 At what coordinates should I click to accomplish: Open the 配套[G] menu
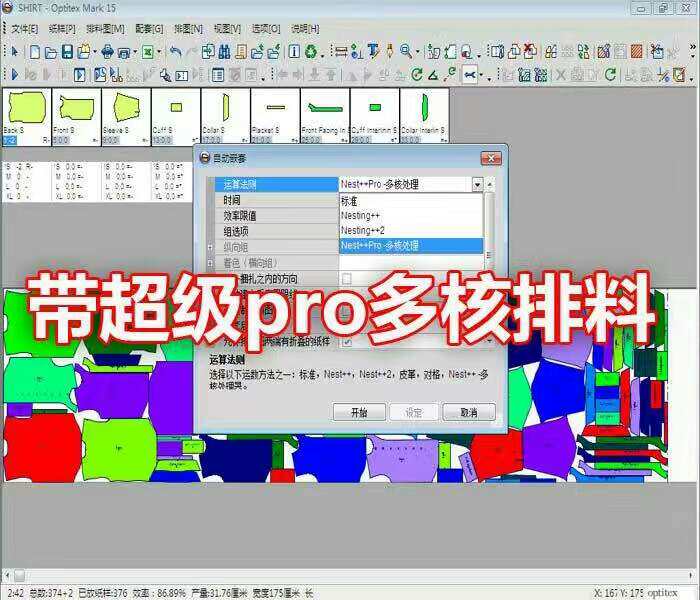(150, 29)
